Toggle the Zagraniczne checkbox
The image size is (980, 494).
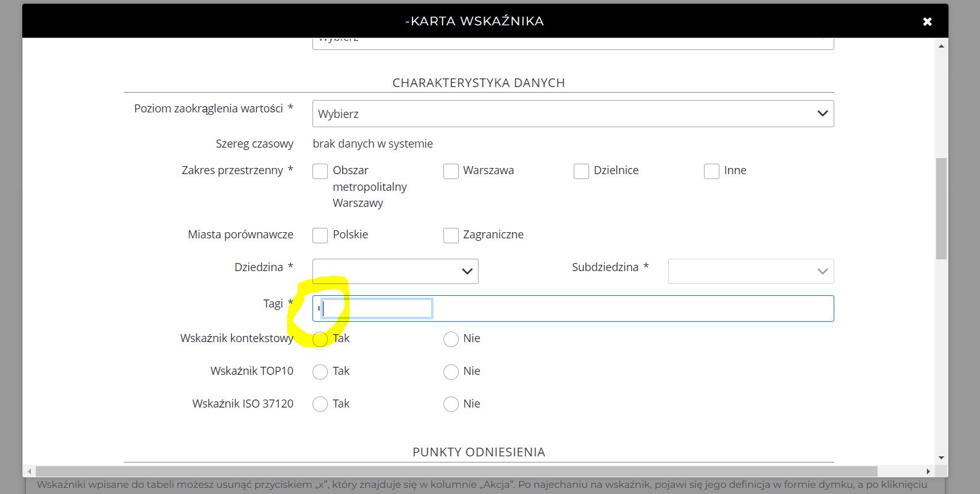(451, 235)
